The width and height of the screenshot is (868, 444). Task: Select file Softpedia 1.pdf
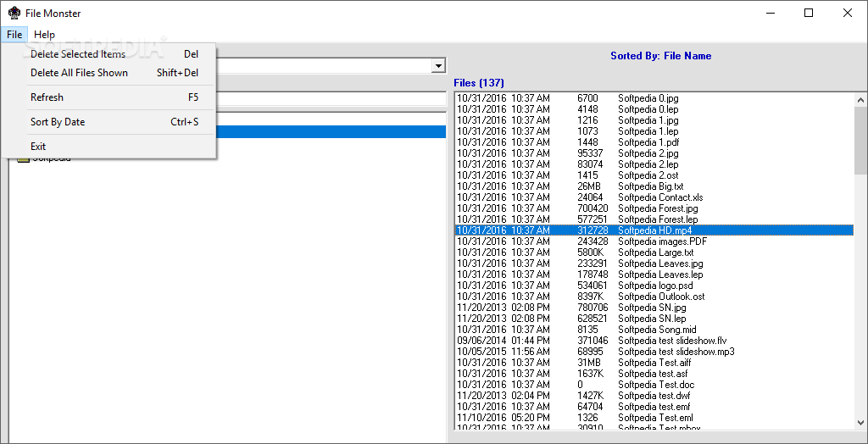click(x=654, y=142)
